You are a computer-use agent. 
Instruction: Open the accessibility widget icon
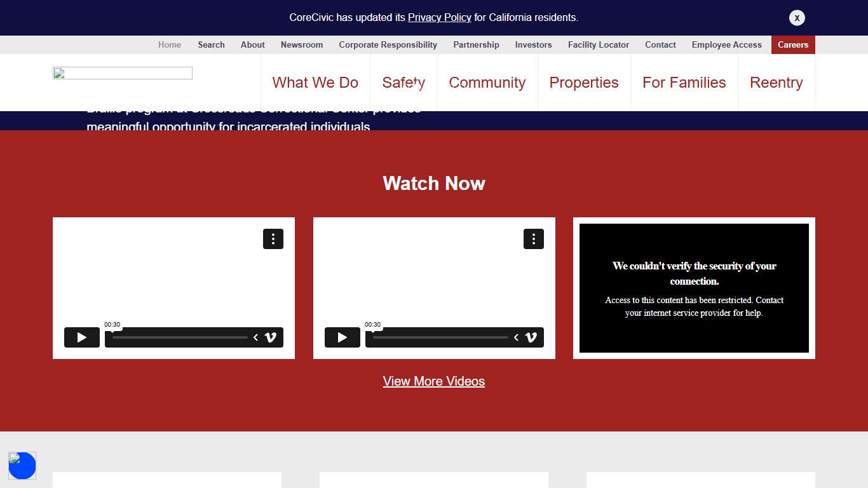(22, 466)
